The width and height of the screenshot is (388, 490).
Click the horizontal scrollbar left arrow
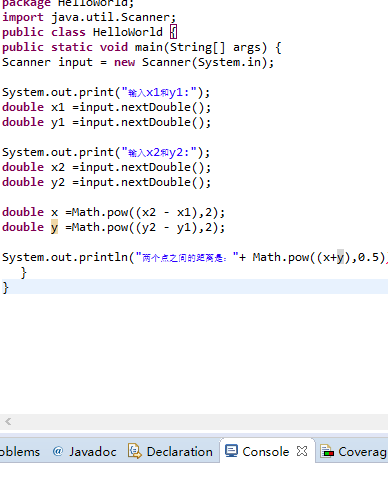pos(8,422)
